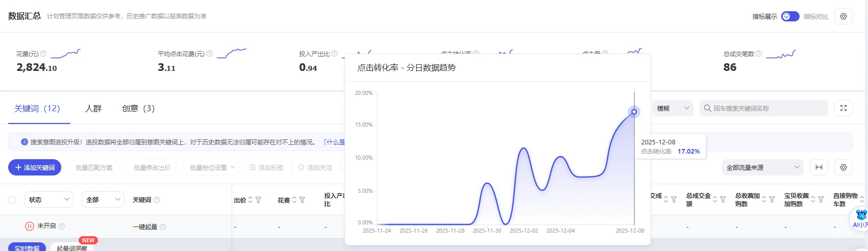The width and height of the screenshot is (868, 251).
Task: Click the help icon next to 平均点击花费(元)
Action: 209,54
